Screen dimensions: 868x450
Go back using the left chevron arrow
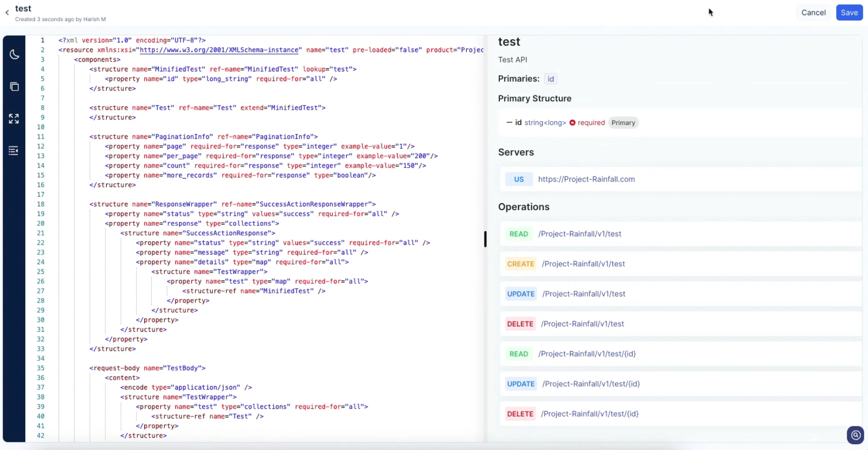[7, 13]
